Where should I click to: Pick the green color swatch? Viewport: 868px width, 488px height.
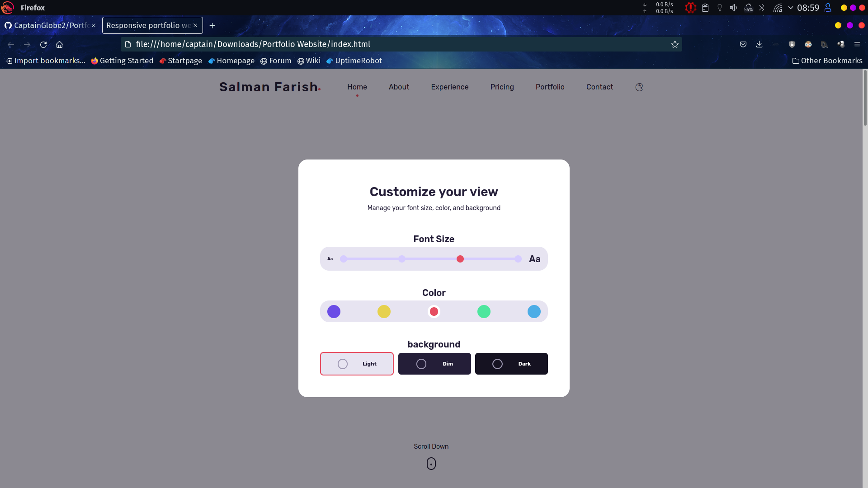[484, 311]
